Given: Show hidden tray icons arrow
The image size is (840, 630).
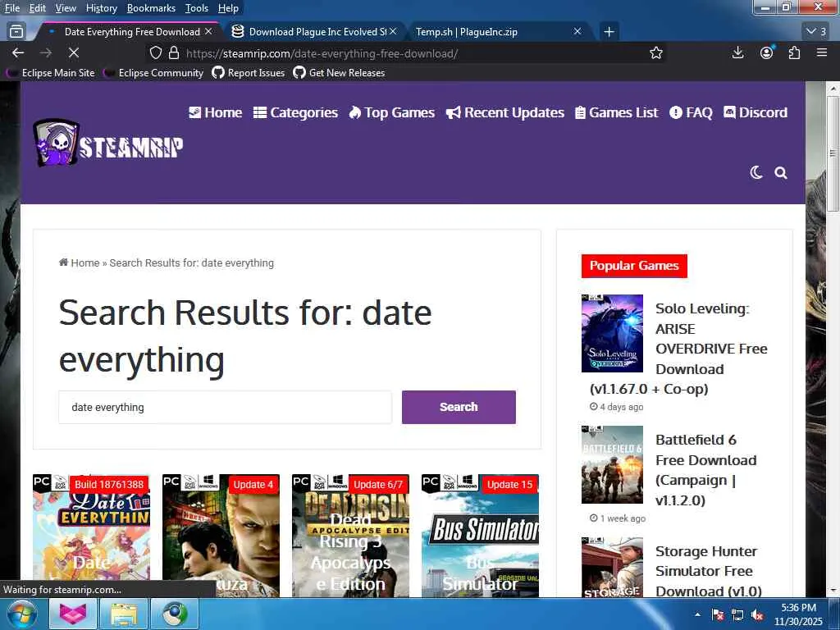Looking at the screenshot, I should (x=697, y=614).
